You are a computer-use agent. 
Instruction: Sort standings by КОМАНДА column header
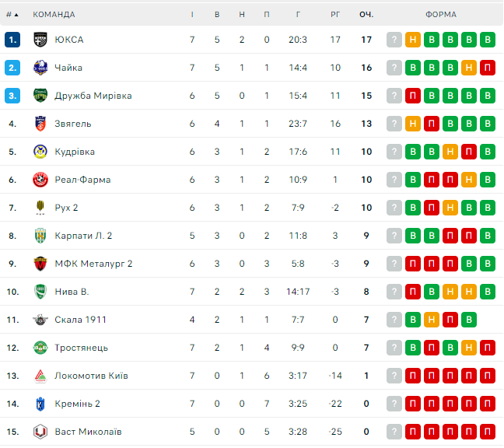(x=54, y=14)
